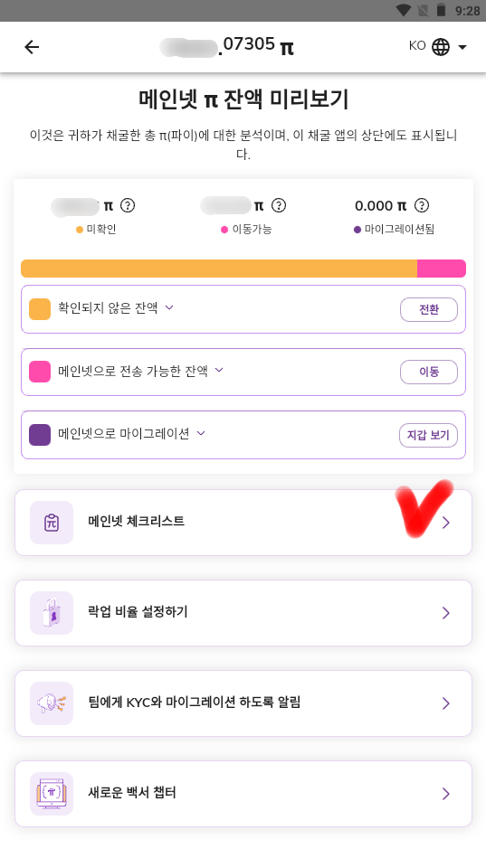Open help icon beside 이동가능 balance
Screen dimensions: 486x868
(279, 205)
